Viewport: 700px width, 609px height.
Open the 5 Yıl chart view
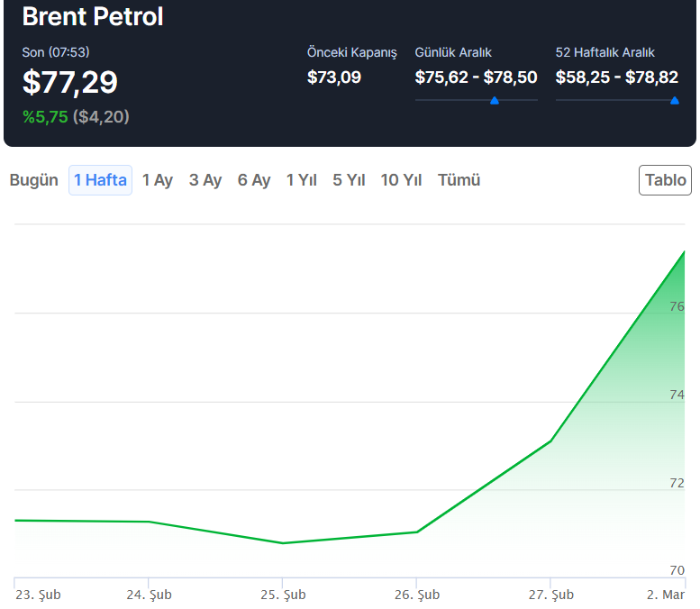coord(349,180)
